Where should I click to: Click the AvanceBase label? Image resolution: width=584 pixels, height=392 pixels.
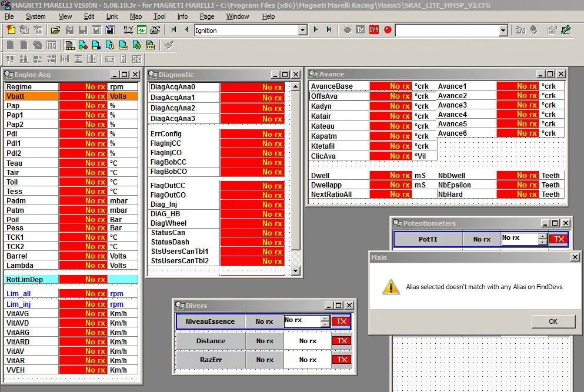[332, 86]
